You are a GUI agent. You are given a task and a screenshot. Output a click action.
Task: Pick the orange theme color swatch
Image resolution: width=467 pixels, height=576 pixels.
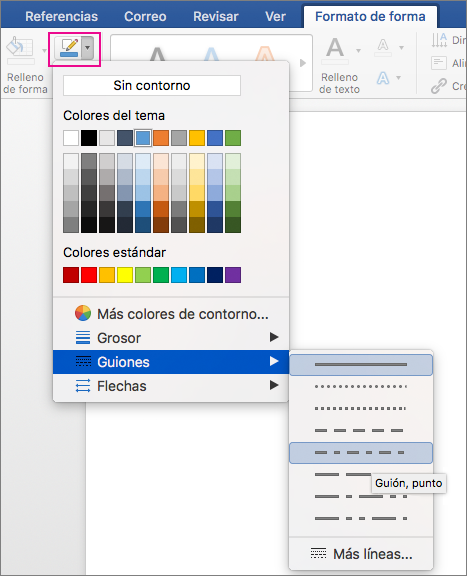(x=161, y=138)
